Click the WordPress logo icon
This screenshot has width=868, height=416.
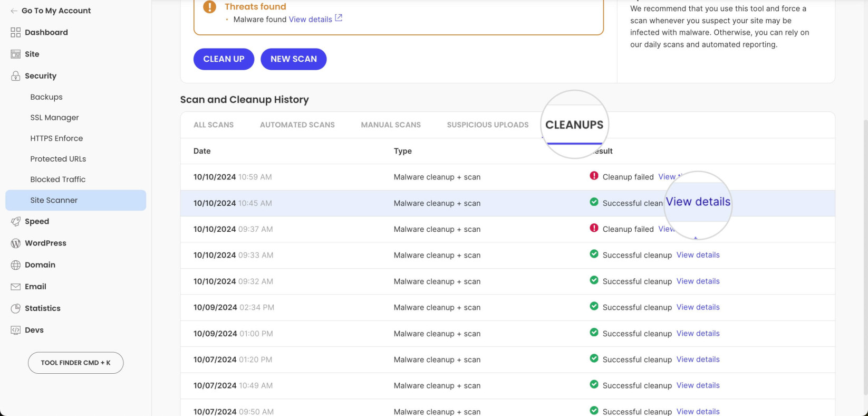(x=16, y=243)
